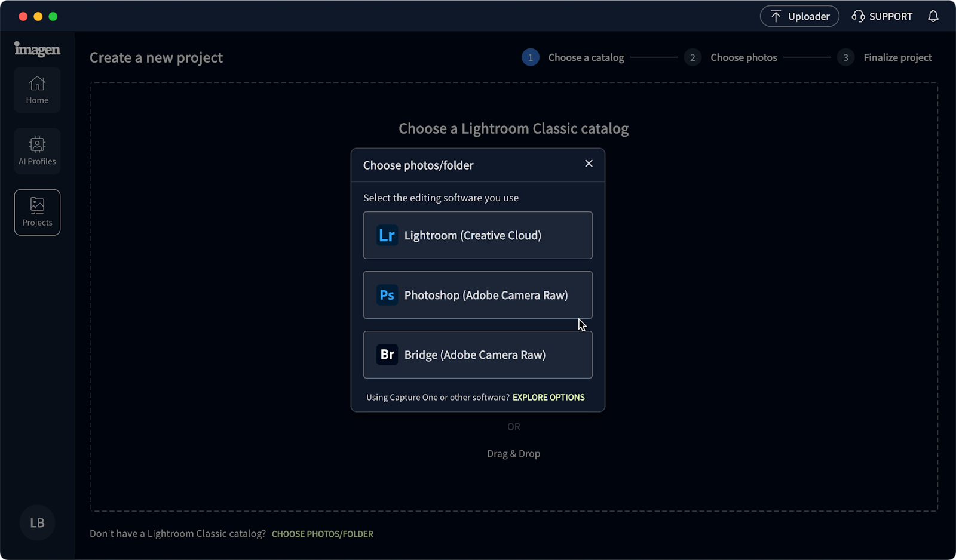Click the step 1 number circle
Screen dimensions: 956x560
[x=531, y=57]
